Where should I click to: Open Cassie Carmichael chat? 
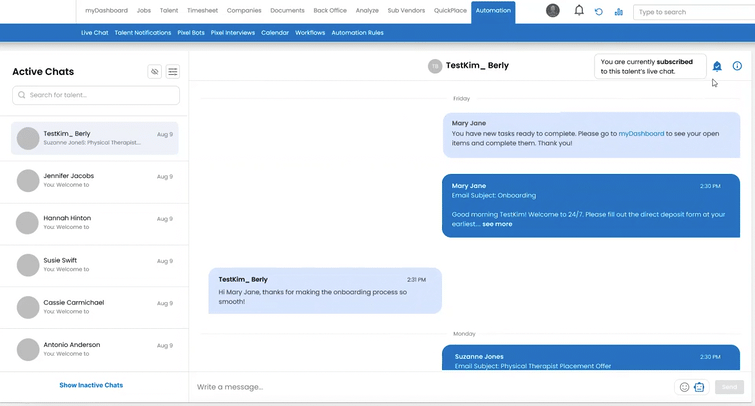point(95,307)
